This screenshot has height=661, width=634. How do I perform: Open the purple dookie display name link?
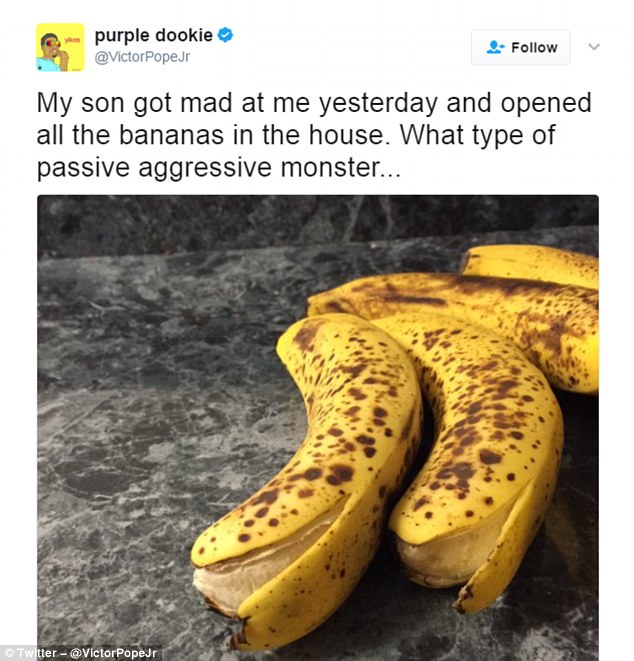pos(153,35)
